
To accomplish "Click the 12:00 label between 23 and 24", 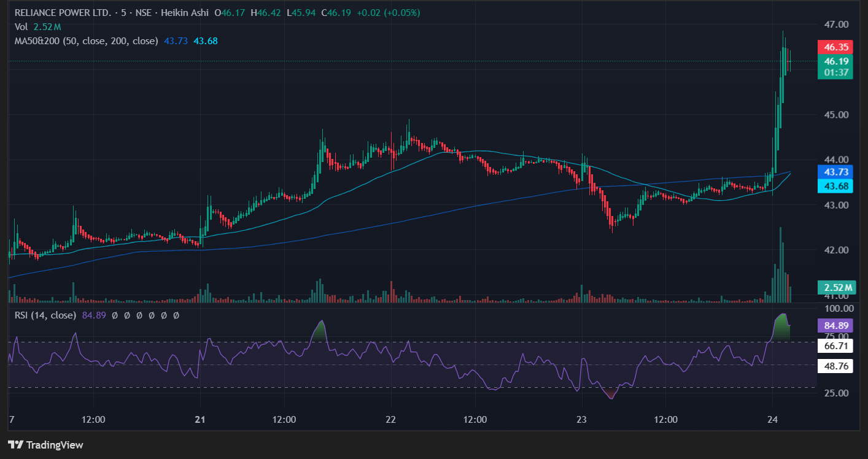I will click(666, 420).
